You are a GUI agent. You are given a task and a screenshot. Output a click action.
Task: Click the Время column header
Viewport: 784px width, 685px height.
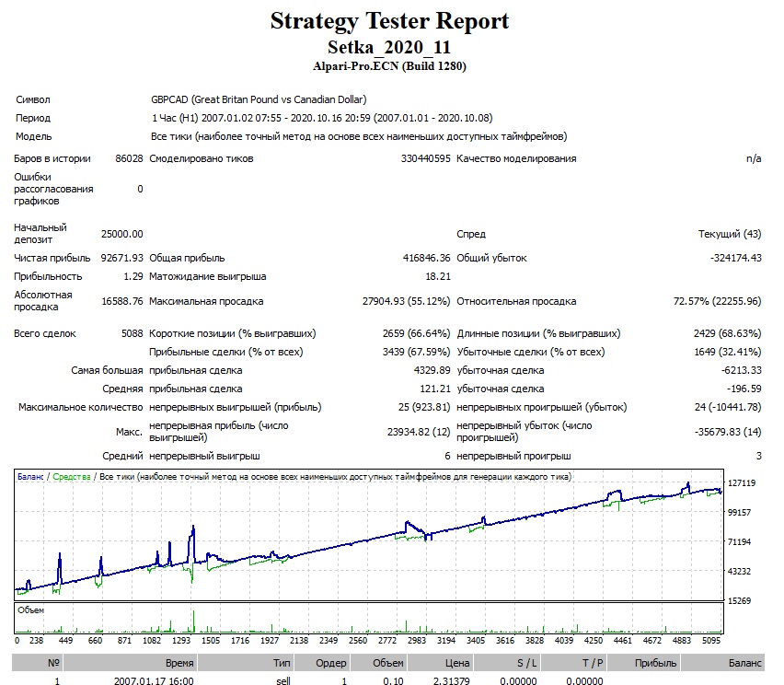tap(131, 663)
